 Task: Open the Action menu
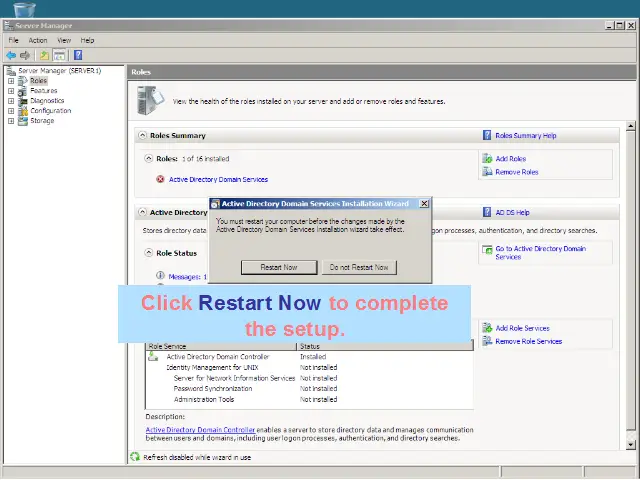(38, 40)
